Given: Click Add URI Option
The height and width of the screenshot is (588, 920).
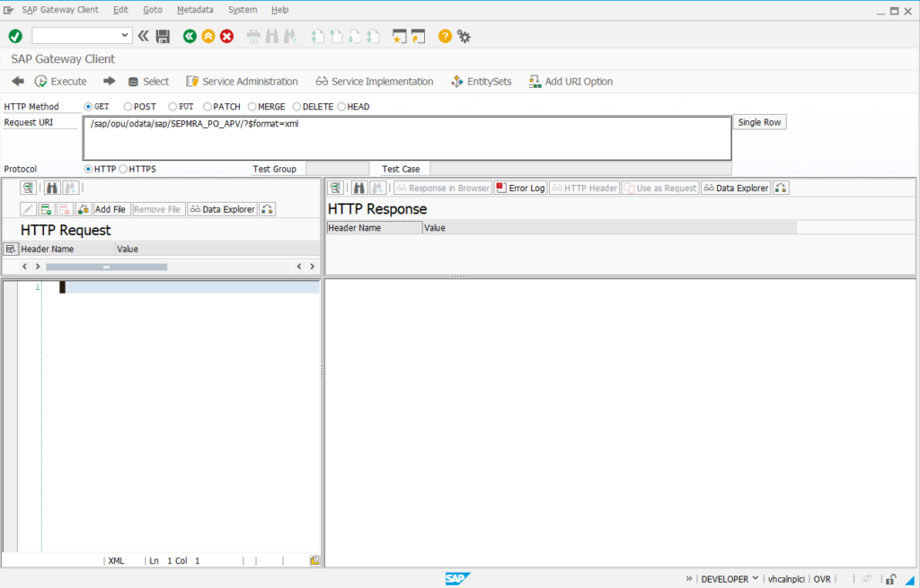Looking at the screenshot, I should coord(571,82).
